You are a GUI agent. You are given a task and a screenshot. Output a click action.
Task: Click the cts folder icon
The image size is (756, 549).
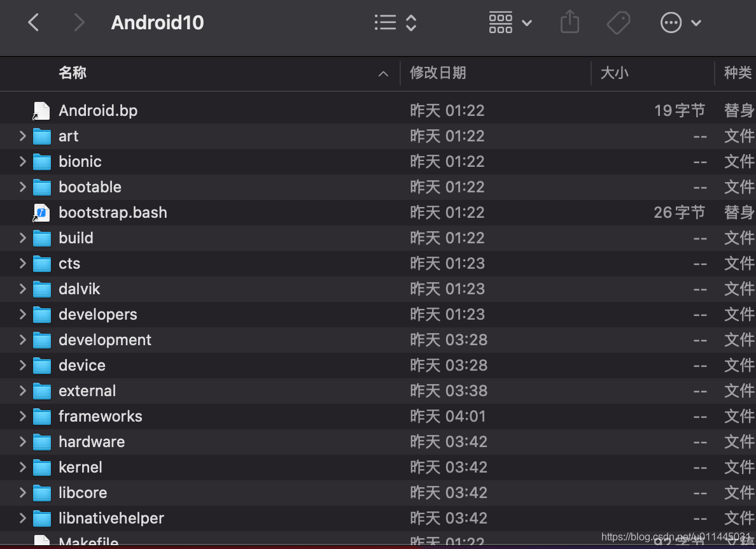pos(42,264)
